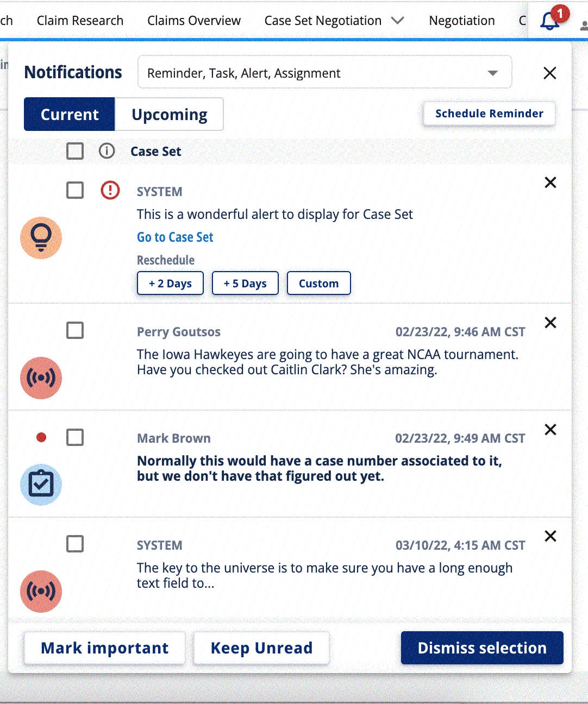This screenshot has width=588, height=704.
Task: Click the Schedule Reminder button
Action: tap(489, 114)
